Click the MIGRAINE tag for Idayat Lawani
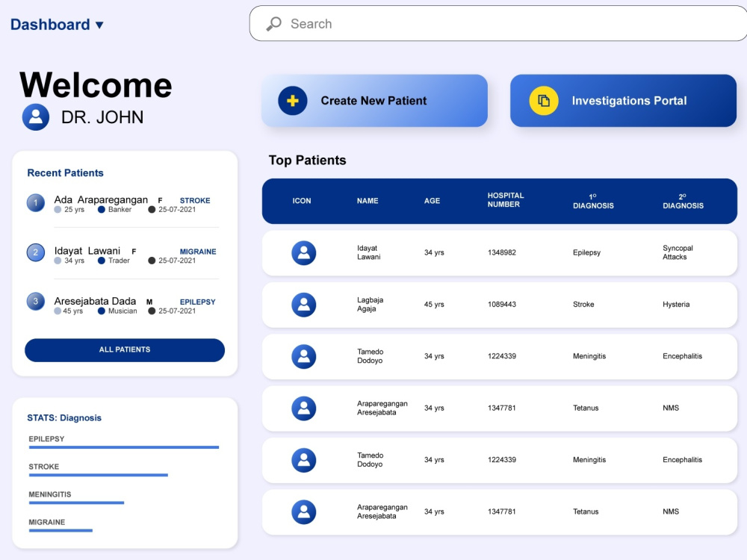Viewport: 747px width, 560px height. pyautogui.click(x=198, y=252)
